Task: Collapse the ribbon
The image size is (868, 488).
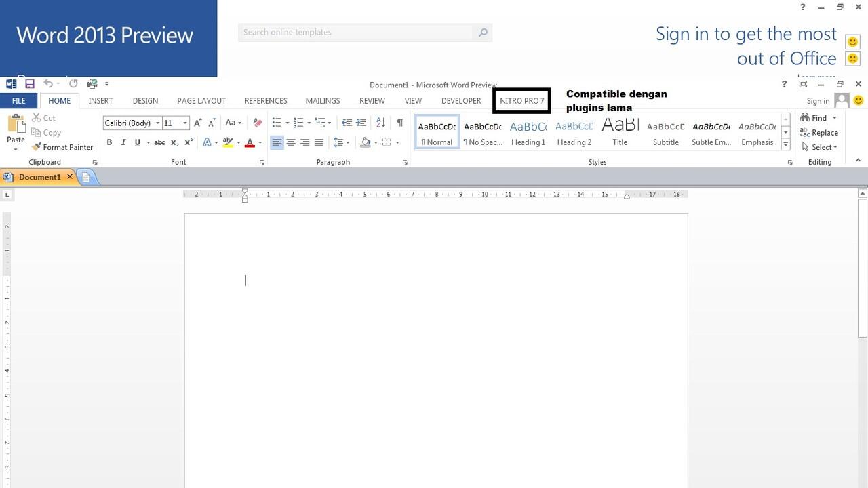Action: [858, 161]
